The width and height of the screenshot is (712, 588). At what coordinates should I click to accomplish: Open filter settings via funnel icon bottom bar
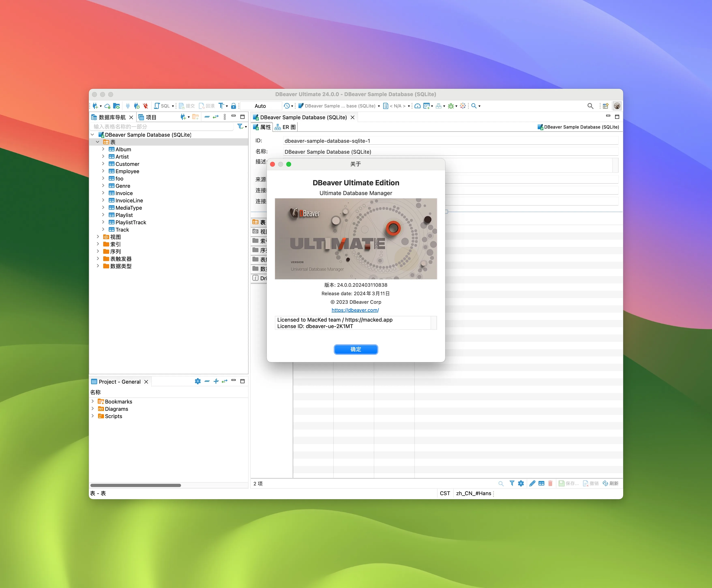point(512,483)
